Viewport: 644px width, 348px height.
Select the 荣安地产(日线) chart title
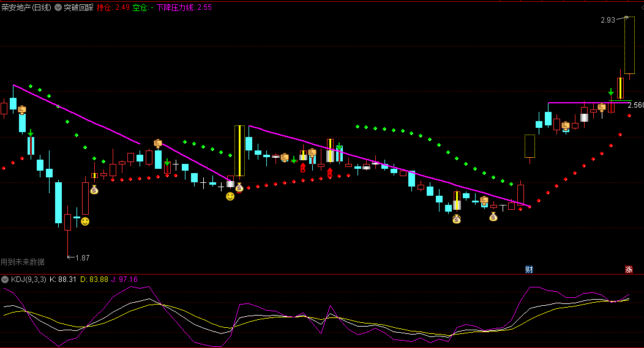click(26, 8)
